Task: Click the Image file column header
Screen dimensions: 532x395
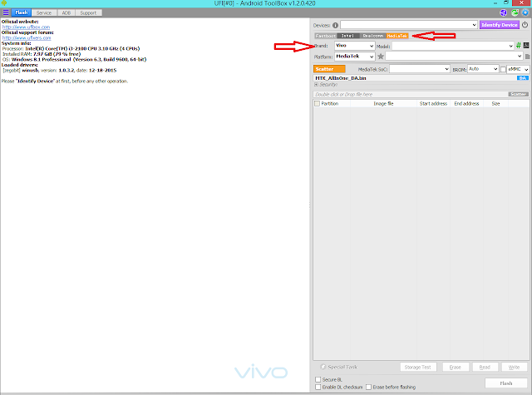Action: [383, 103]
